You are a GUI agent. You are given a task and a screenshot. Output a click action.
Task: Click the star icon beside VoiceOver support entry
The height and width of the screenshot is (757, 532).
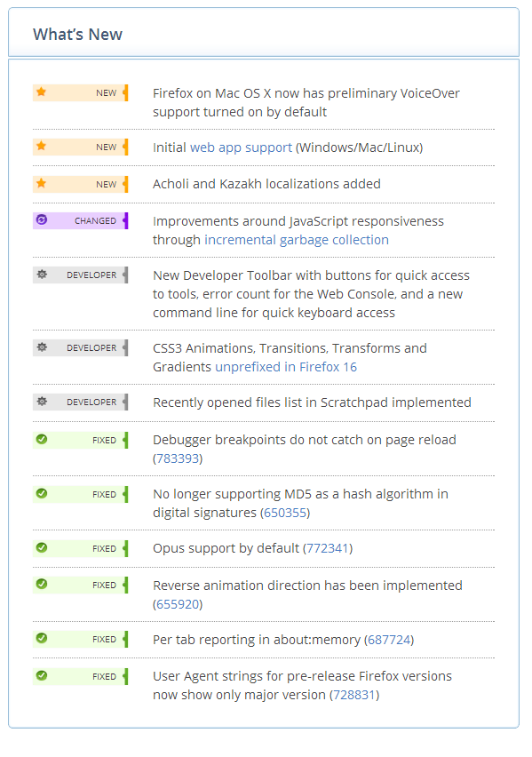click(x=42, y=92)
